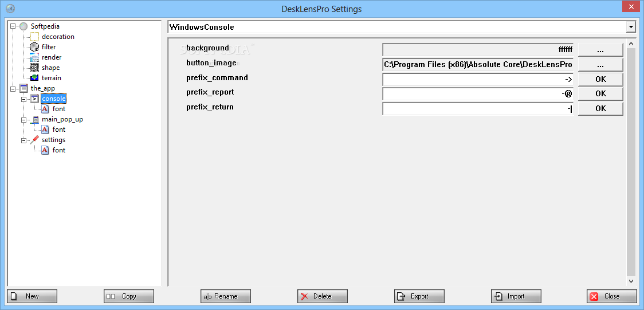The height and width of the screenshot is (310, 644).
Task: Click the button_image property label
Action: pyautogui.click(x=211, y=63)
